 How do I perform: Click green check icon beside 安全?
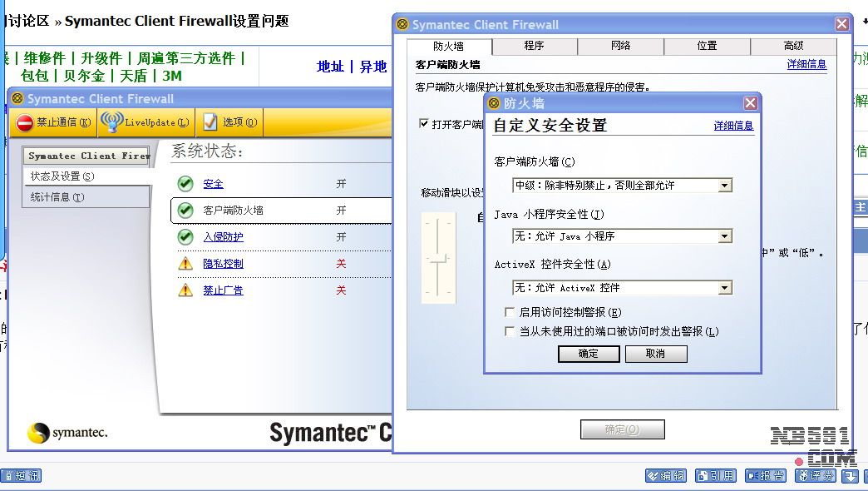click(x=185, y=184)
